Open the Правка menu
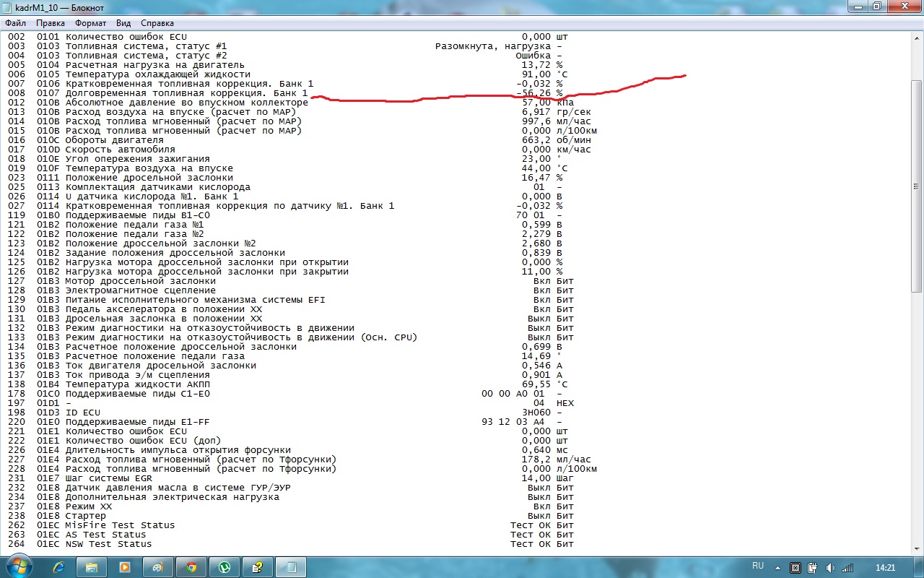The height and width of the screenshot is (578, 924). click(x=50, y=23)
